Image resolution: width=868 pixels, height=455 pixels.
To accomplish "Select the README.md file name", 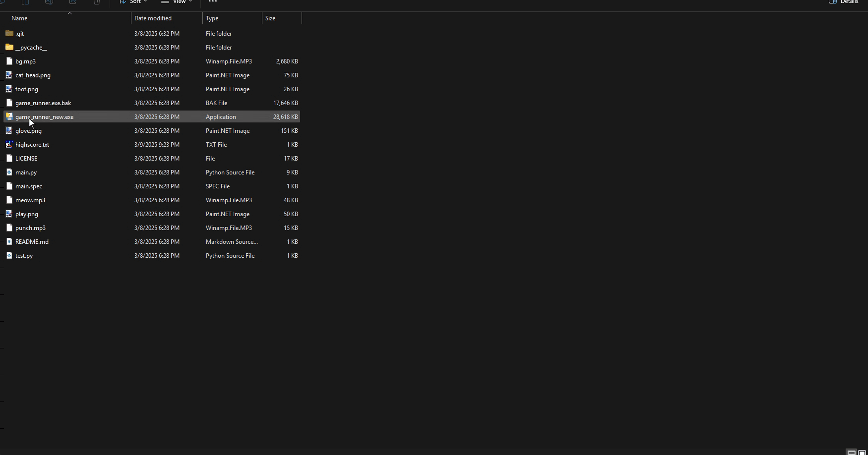I will pos(32,242).
